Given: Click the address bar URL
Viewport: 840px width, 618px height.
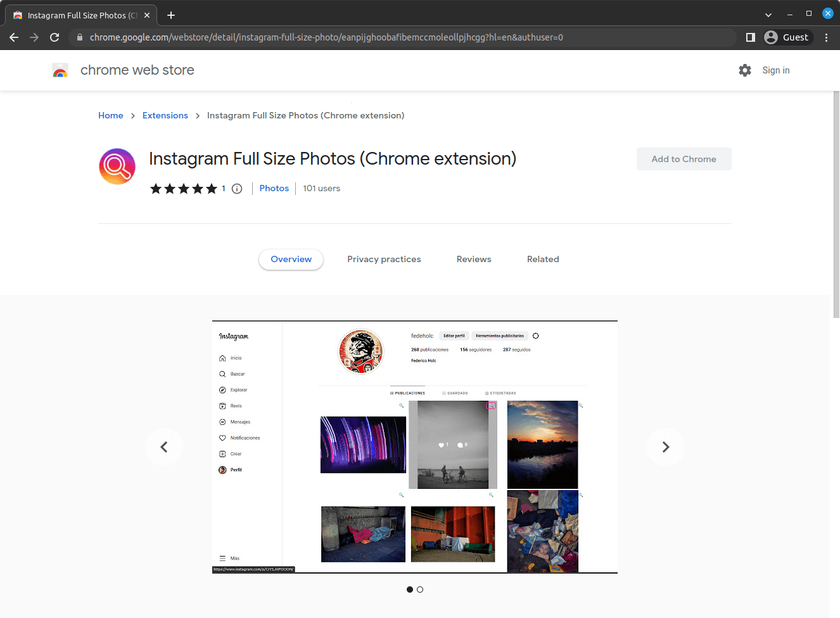Looking at the screenshot, I should point(326,37).
